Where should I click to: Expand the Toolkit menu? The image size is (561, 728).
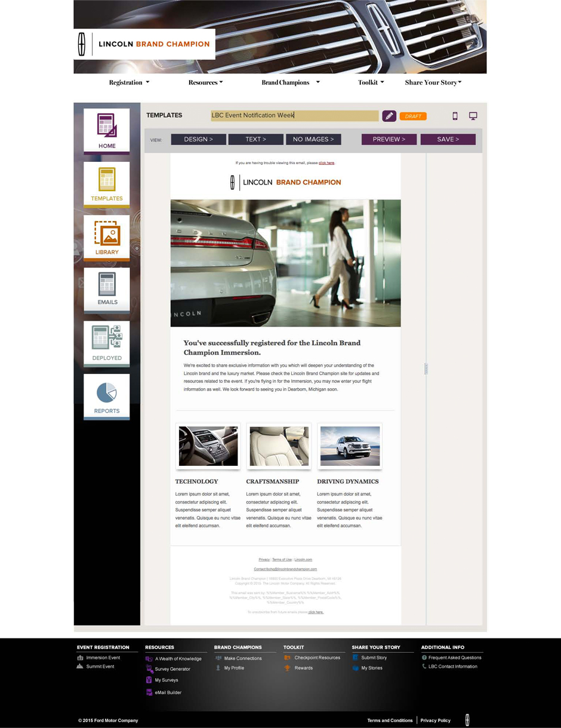(x=371, y=82)
